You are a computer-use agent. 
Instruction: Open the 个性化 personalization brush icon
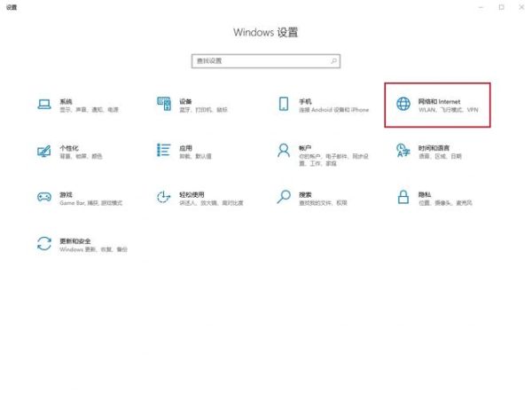pyautogui.click(x=44, y=151)
